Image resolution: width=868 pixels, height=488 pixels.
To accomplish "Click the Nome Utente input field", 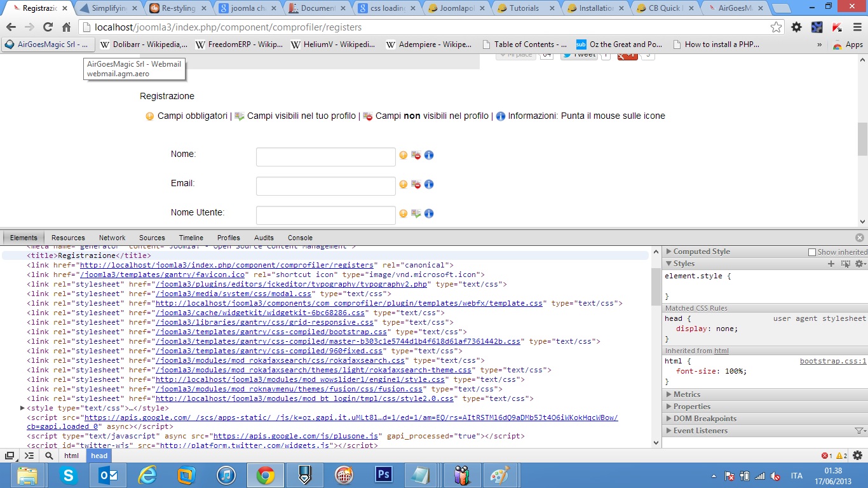I will click(x=326, y=215).
